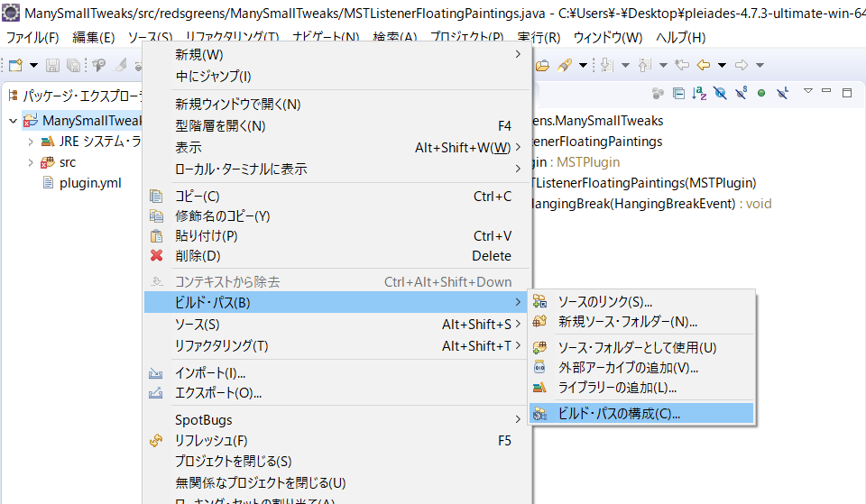This screenshot has width=866, height=504.
Task: Select the ManySmallTweaks project in explorer
Action: (x=82, y=120)
